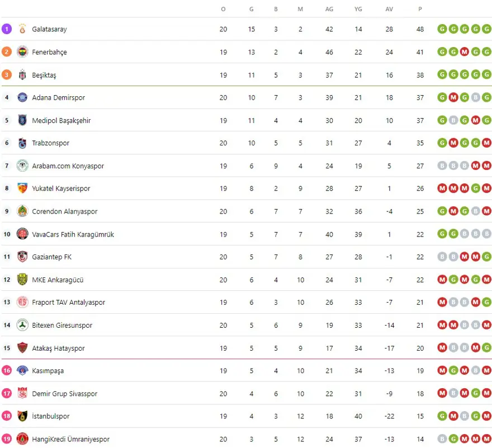Click the AV goal difference column header
Image resolution: width=492 pixels, height=448 pixels.
[x=389, y=9]
